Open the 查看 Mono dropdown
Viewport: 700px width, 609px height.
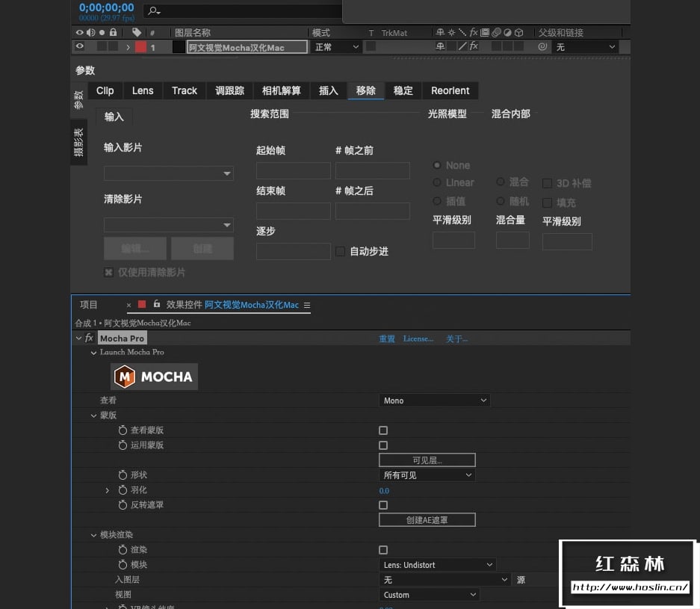(x=434, y=401)
